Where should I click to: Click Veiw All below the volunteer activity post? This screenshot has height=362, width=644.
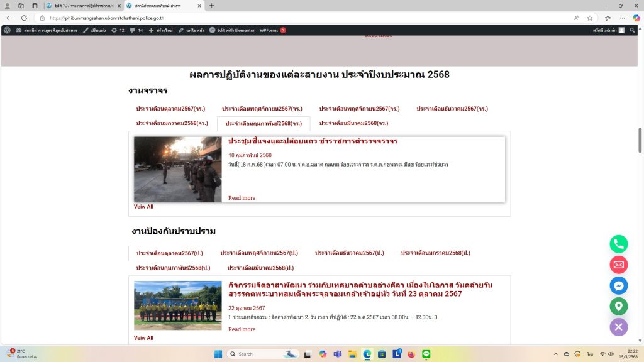tap(143, 338)
